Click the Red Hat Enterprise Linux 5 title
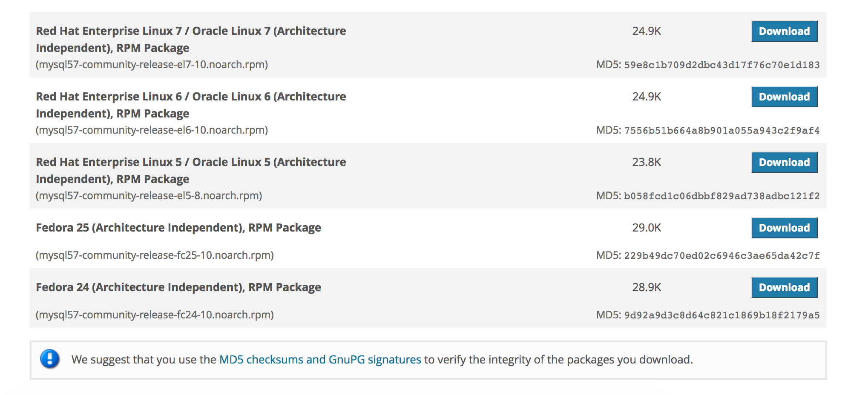The image size is (868, 395). (x=191, y=170)
